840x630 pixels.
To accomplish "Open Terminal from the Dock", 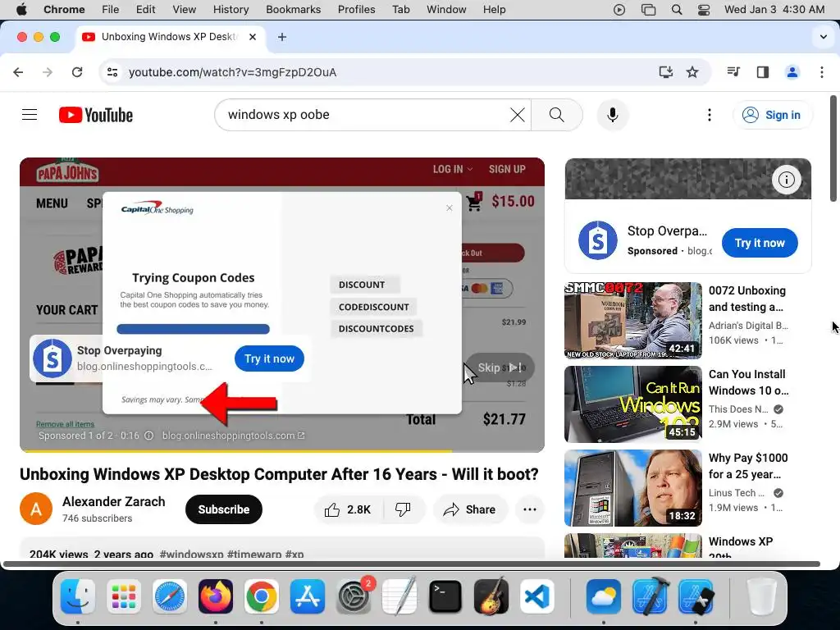I will 445,596.
